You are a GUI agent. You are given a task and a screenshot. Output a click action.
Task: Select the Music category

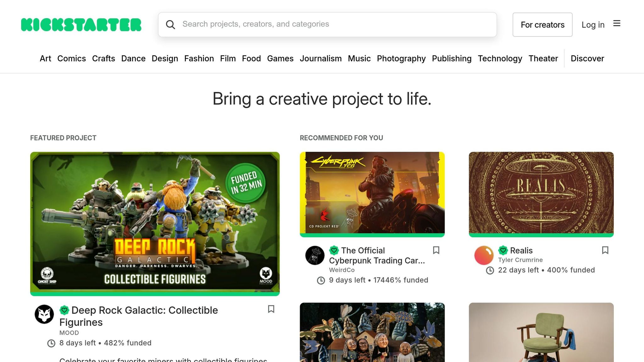[x=359, y=58]
